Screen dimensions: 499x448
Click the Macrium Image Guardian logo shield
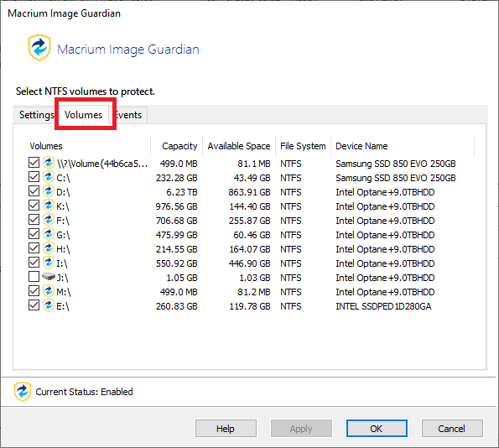(39, 48)
